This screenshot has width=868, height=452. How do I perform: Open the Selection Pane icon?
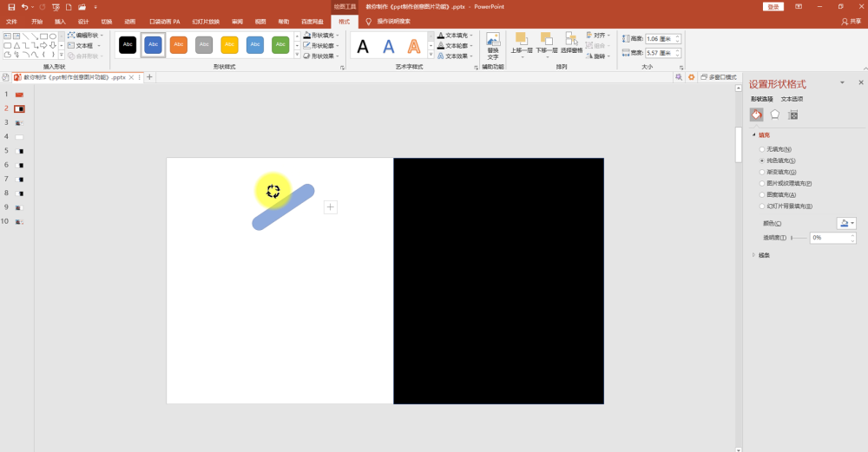[x=571, y=43]
